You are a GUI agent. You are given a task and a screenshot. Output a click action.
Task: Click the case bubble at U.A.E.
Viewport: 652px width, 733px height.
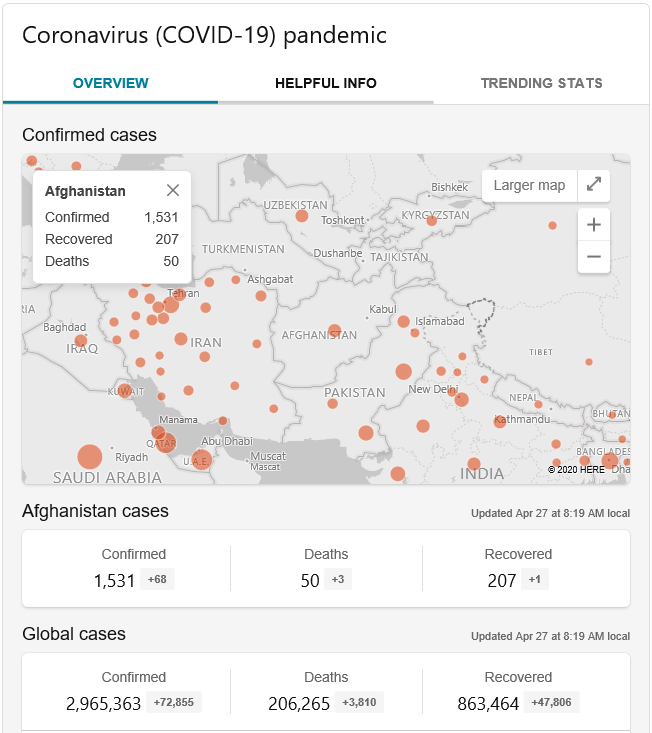click(x=201, y=460)
